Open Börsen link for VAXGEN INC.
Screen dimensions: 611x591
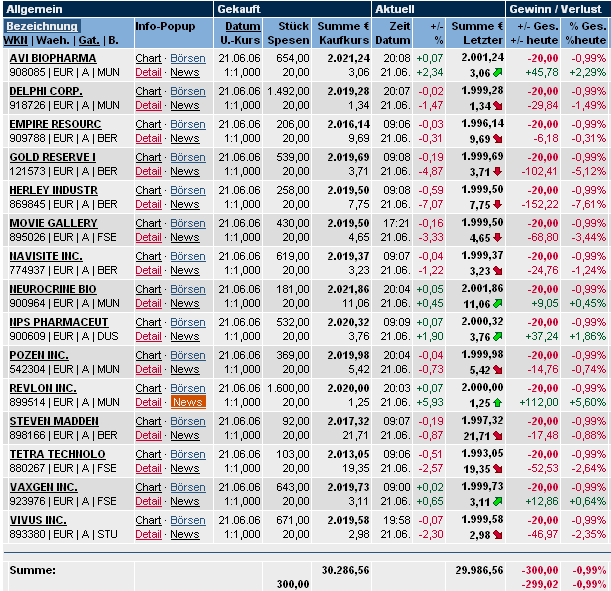click(x=188, y=487)
